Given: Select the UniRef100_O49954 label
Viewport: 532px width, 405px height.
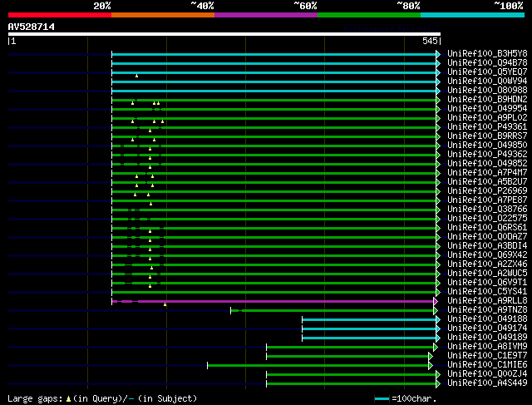Looking at the screenshot, I should click(x=487, y=109).
